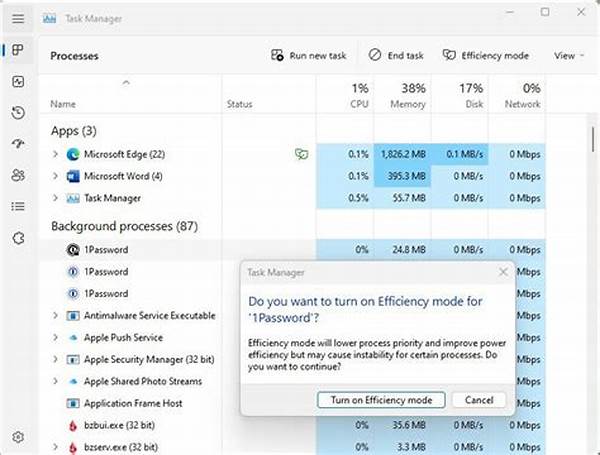
Task: Open the Users sidebar icon
Action: pos(18,175)
